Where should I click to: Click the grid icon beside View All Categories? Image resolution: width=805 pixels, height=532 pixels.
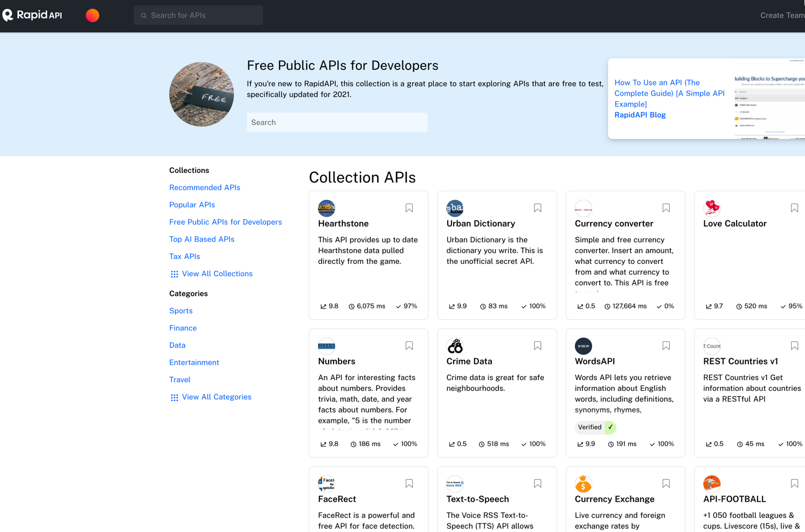175,397
